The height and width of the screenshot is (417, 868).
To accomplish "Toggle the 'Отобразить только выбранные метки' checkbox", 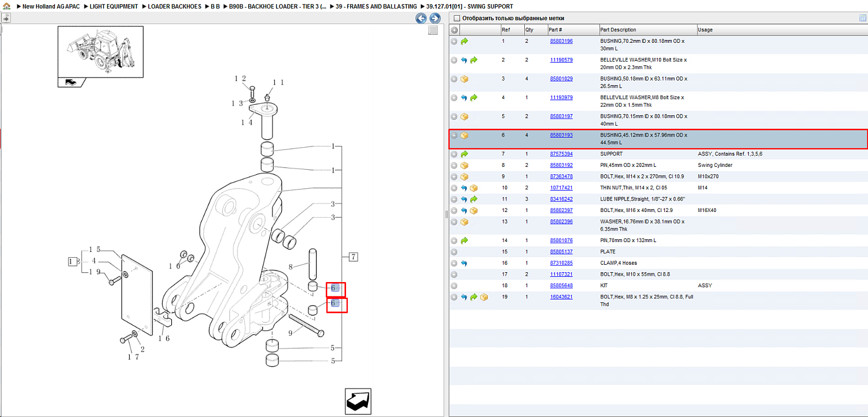I will tap(457, 19).
